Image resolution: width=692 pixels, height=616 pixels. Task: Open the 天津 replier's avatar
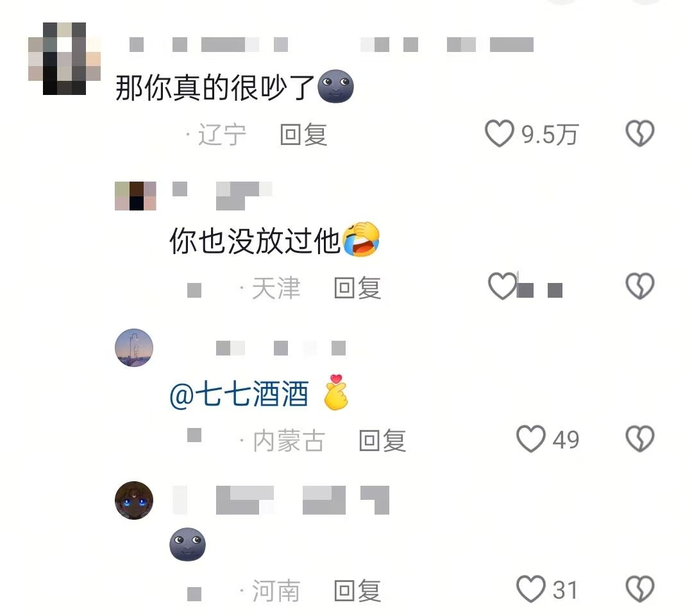pyautogui.click(x=135, y=196)
